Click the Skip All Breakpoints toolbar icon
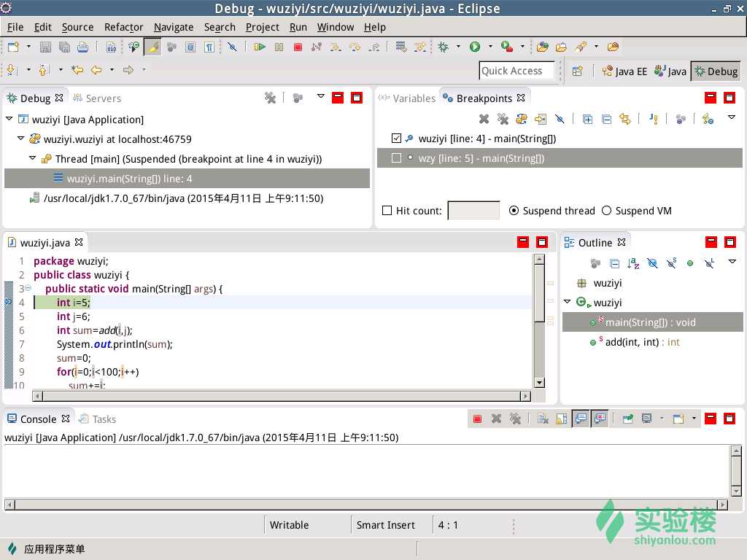Screen dimensions: 747x560 click(232, 47)
